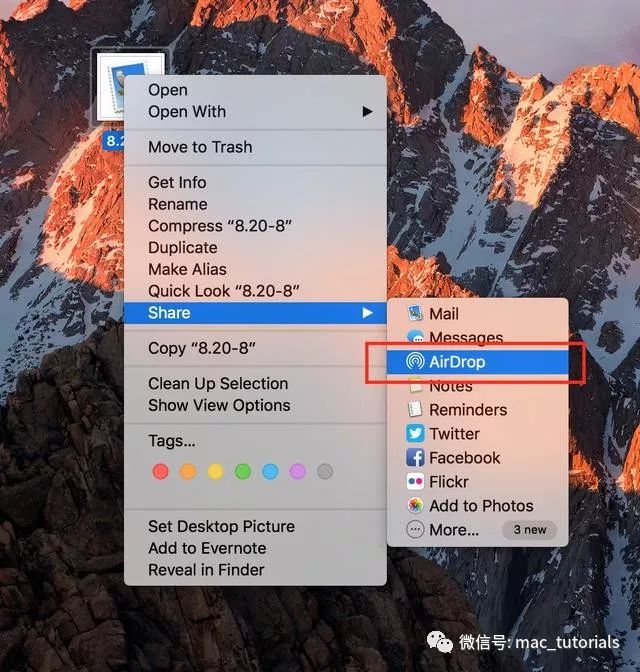Open the More… ellipsis icon
The height and width of the screenshot is (672, 640).
[415, 530]
